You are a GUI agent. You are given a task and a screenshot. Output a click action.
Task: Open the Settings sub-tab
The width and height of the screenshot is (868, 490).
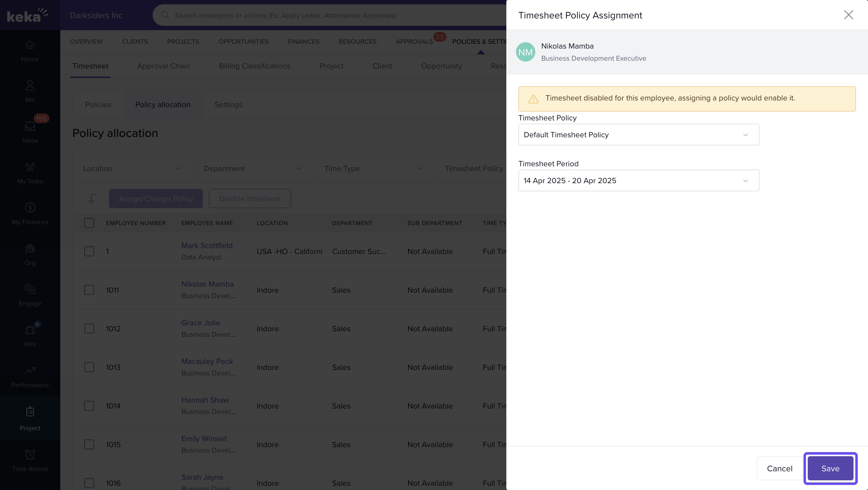[x=228, y=104]
